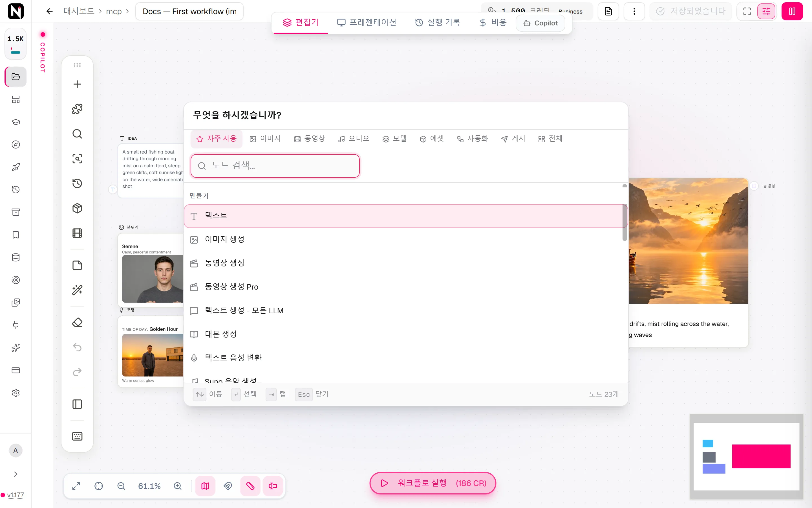Click the sunset fjord video thumbnail

click(688, 241)
